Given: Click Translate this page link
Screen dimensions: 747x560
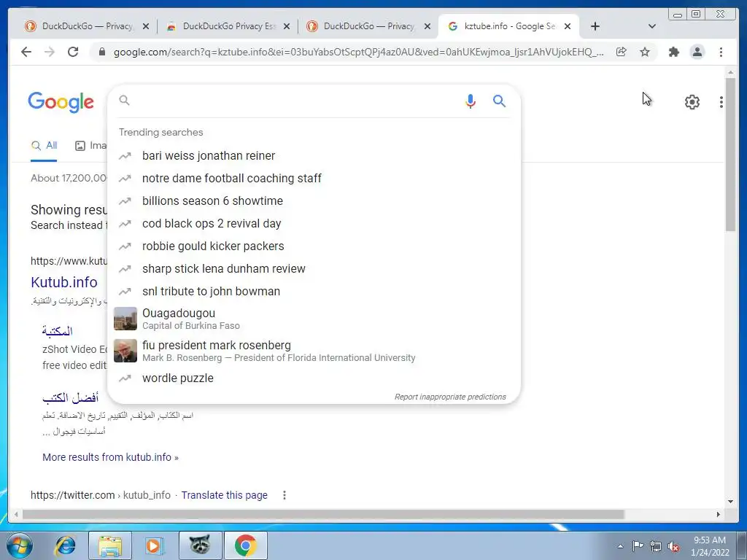Looking at the screenshot, I should pyautogui.click(x=225, y=495).
